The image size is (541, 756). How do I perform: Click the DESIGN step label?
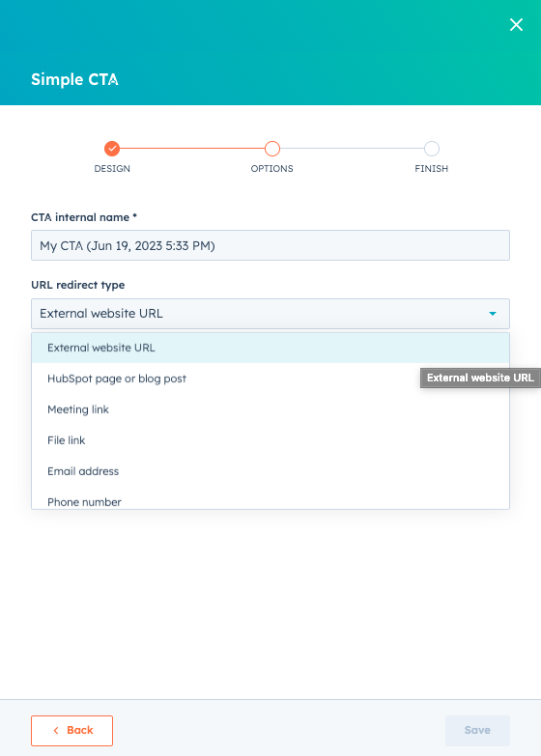click(112, 169)
